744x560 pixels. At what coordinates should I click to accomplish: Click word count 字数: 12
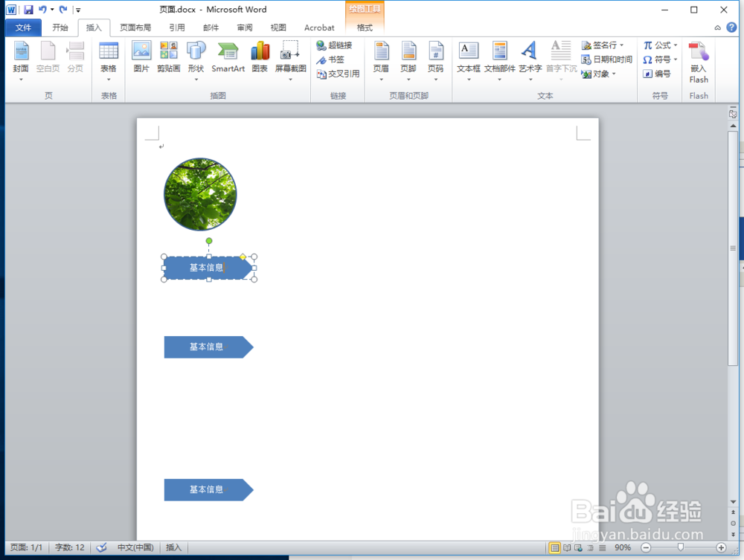(x=70, y=547)
